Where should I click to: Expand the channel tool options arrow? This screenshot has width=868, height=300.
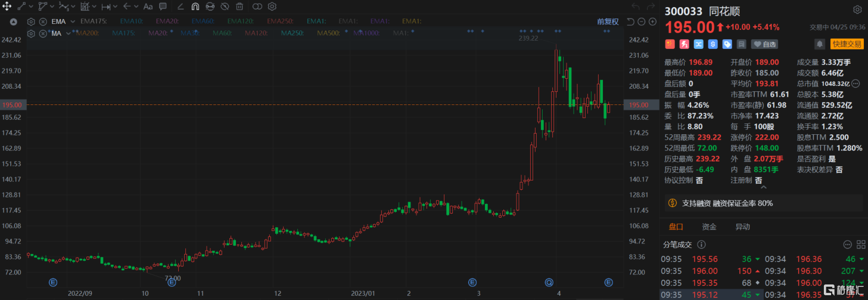click(x=52, y=7)
